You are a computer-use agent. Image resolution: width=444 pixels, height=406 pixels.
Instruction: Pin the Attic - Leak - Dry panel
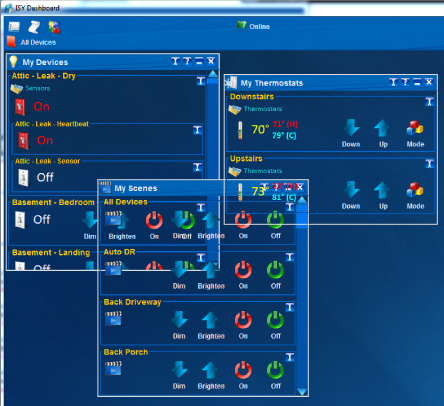[x=201, y=81]
